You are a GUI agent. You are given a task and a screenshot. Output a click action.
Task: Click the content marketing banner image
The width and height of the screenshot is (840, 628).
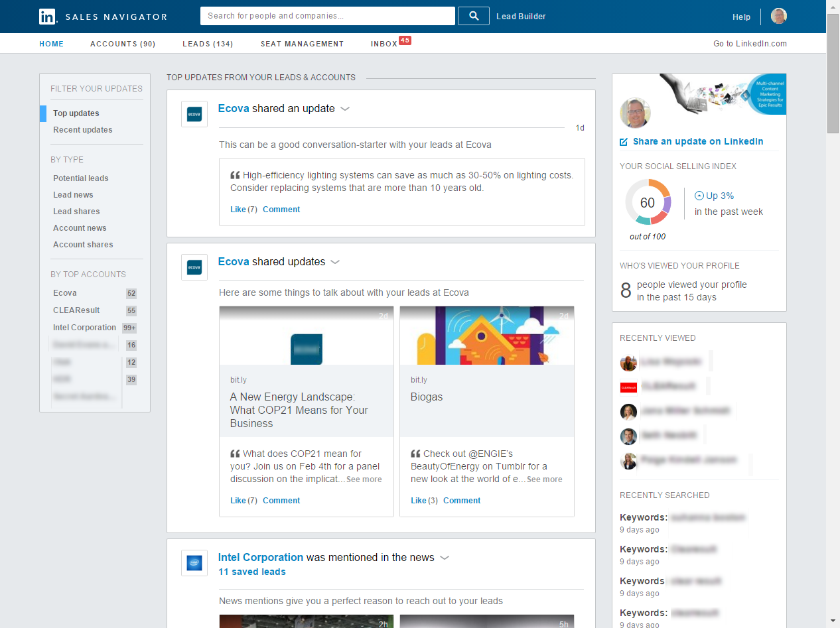[723, 94]
